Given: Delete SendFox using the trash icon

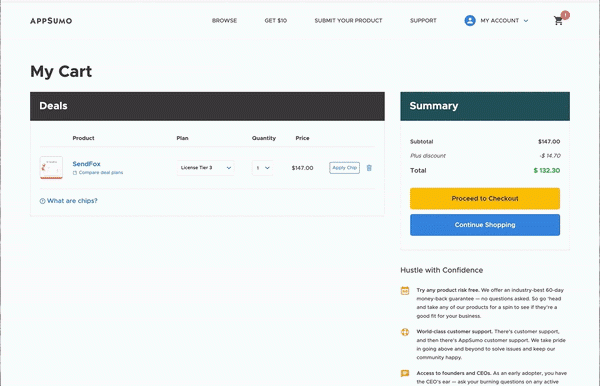Looking at the screenshot, I should tap(369, 168).
